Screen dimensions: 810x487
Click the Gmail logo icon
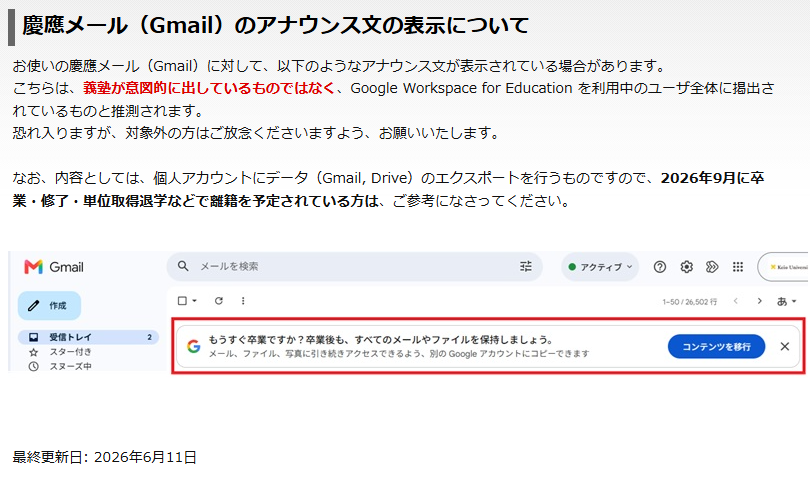coord(34,267)
